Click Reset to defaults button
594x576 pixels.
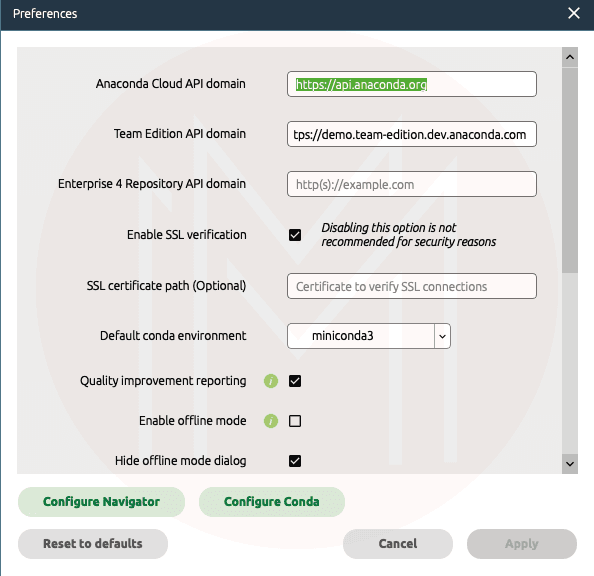(93, 544)
